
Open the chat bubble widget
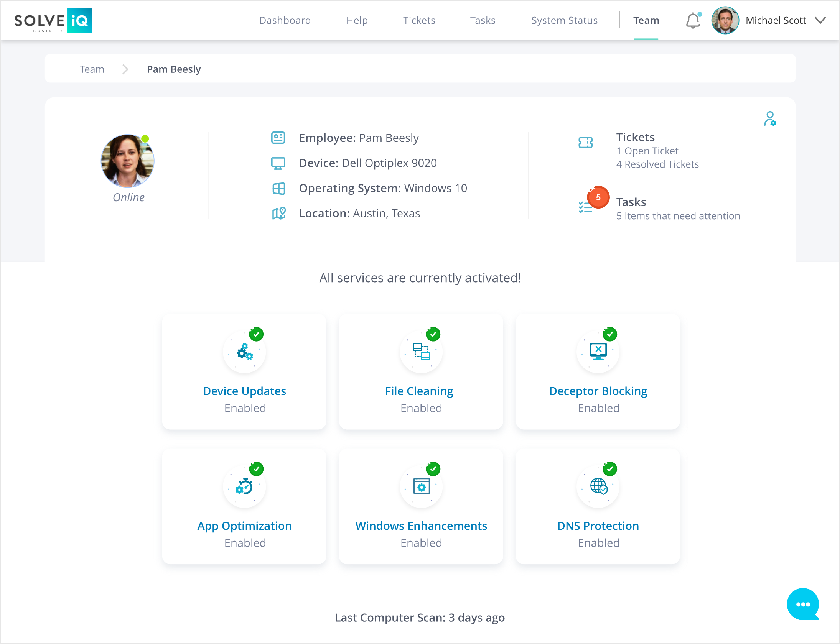pos(802,604)
